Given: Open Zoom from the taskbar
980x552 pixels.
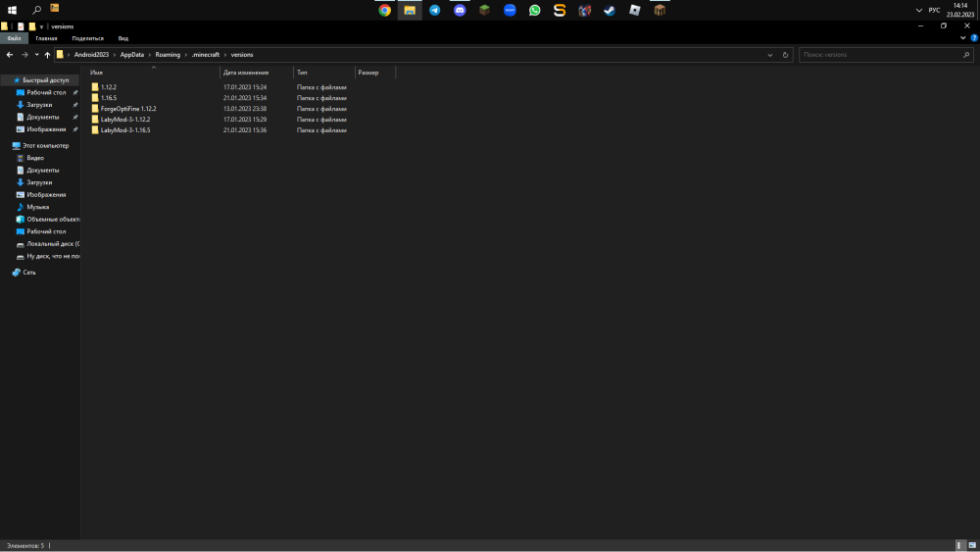Looking at the screenshot, I should pos(510,10).
